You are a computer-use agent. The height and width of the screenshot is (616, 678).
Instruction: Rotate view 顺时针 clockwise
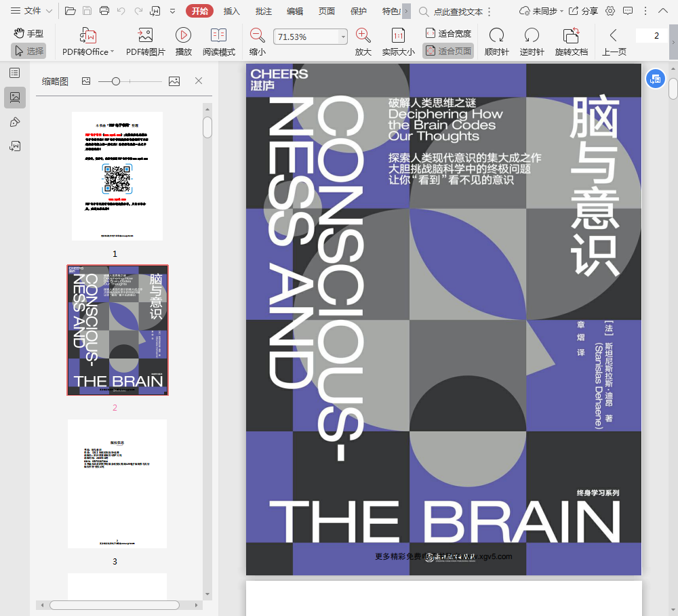(x=496, y=42)
